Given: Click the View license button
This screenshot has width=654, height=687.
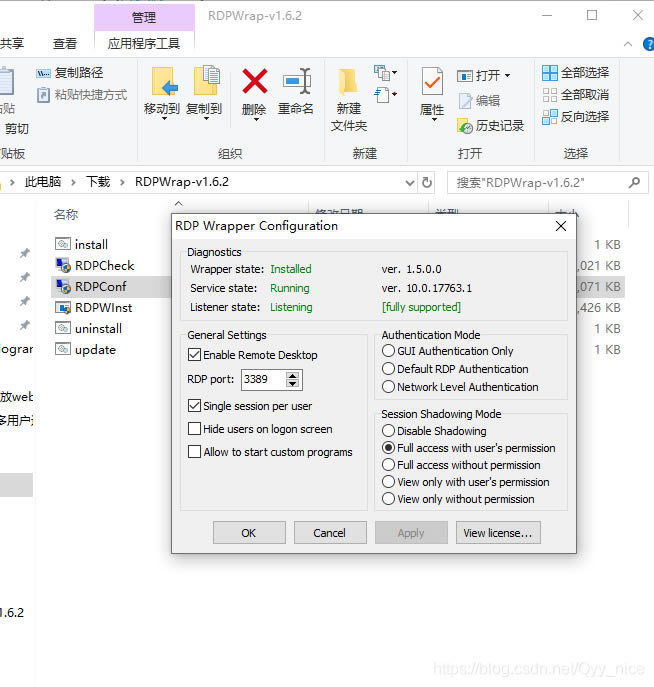Looking at the screenshot, I should tap(498, 532).
